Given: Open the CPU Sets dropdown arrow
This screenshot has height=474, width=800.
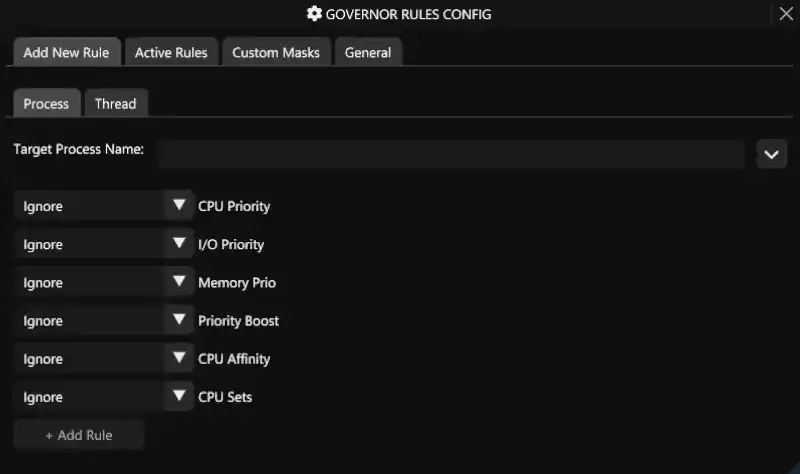Looking at the screenshot, I should pos(179,396).
